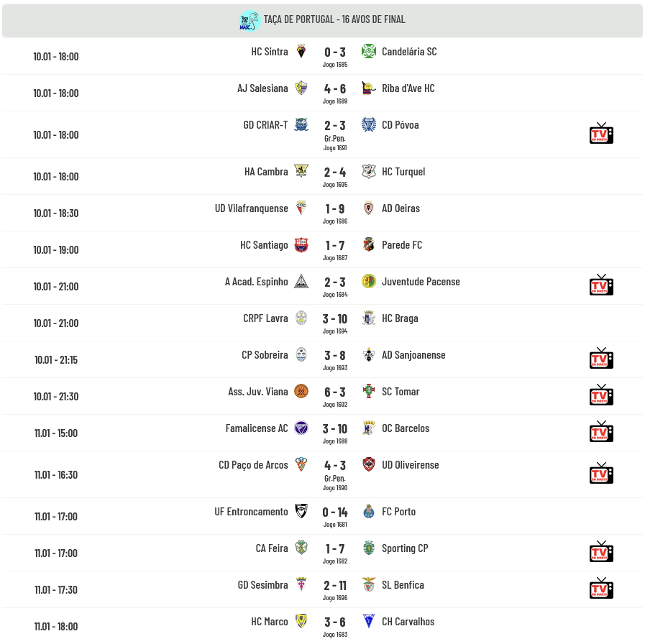Click TV icon on AD Sanjoanense row
Viewport: 645px width, 644px height.
601,359
